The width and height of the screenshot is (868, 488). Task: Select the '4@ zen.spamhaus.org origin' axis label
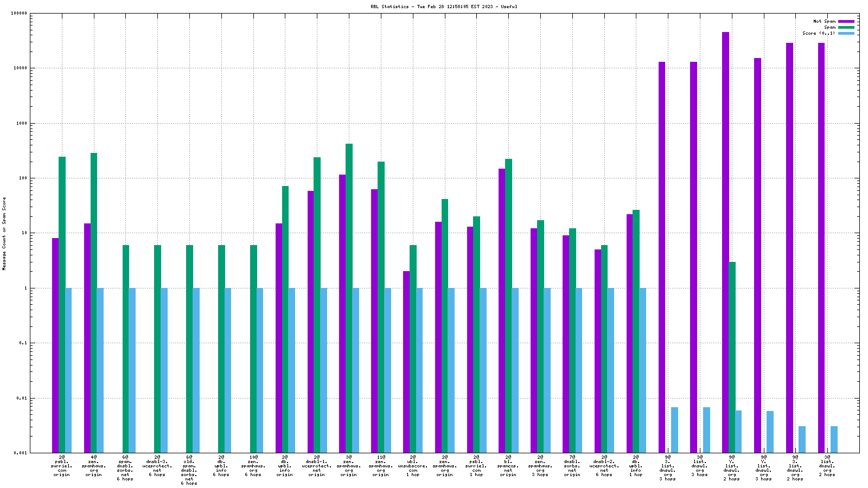point(93,466)
